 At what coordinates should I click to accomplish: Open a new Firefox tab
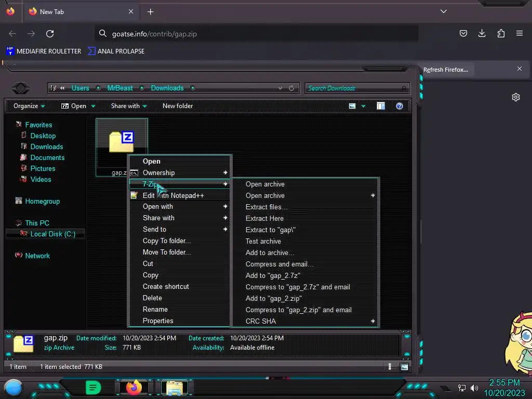point(150,12)
